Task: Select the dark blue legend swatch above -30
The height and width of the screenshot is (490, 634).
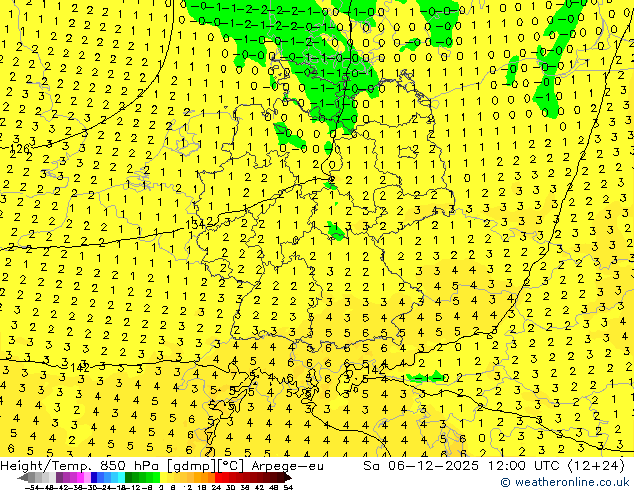Action: pyautogui.click(x=94, y=477)
